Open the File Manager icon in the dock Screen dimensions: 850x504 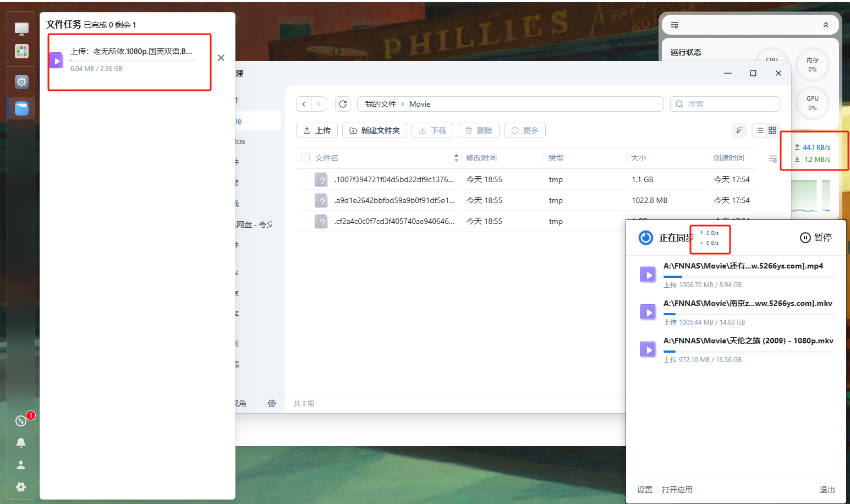(x=21, y=108)
